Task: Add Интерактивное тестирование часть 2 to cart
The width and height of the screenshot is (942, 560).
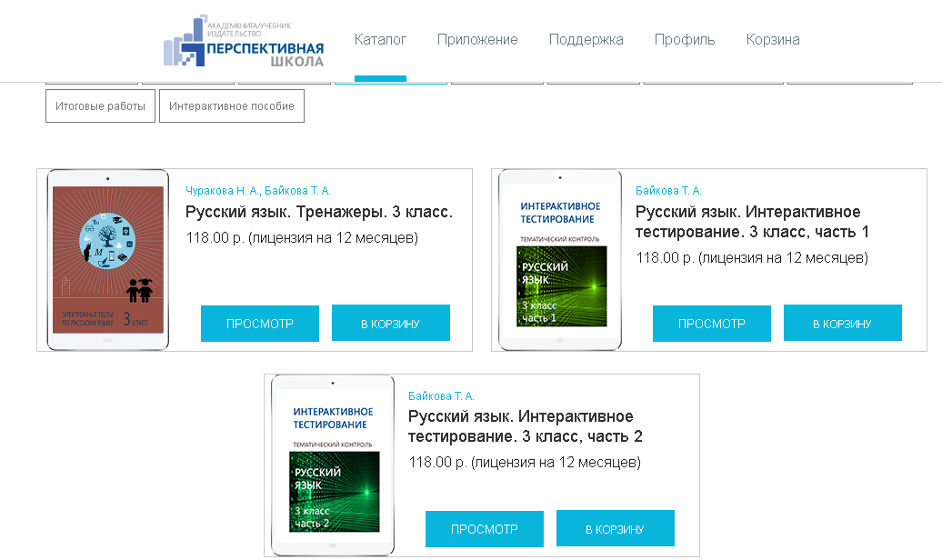Action: [x=616, y=529]
